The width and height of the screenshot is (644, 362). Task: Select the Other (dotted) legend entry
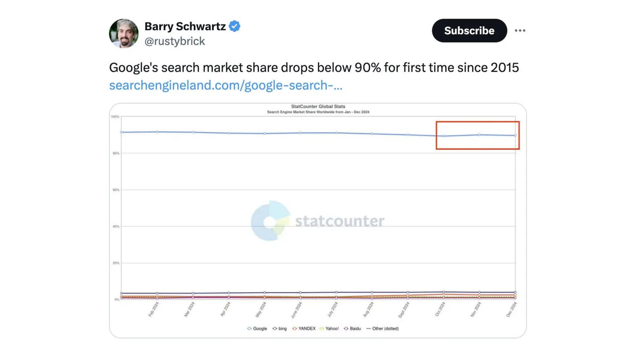pos(382,329)
